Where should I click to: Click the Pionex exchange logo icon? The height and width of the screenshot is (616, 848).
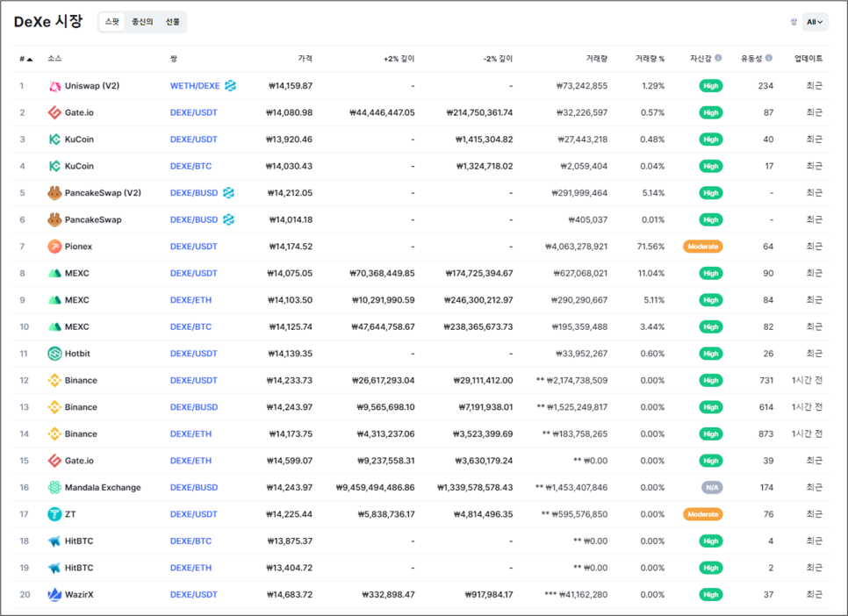[x=54, y=247]
